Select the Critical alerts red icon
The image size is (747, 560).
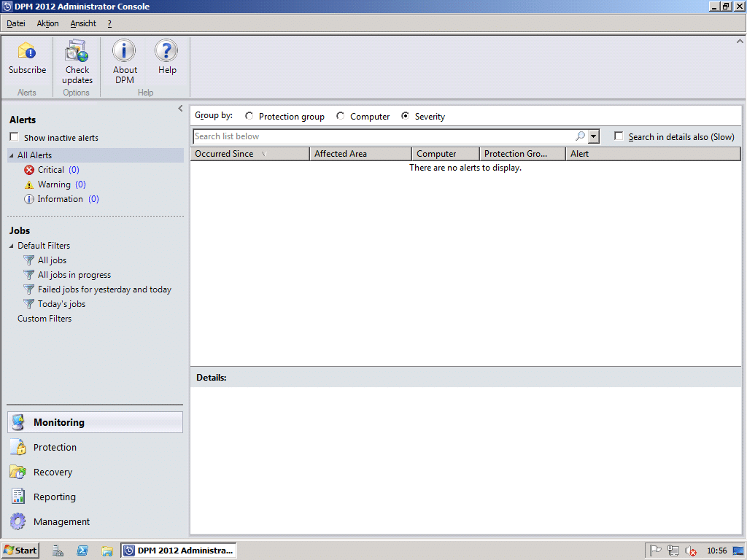click(29, 170)
